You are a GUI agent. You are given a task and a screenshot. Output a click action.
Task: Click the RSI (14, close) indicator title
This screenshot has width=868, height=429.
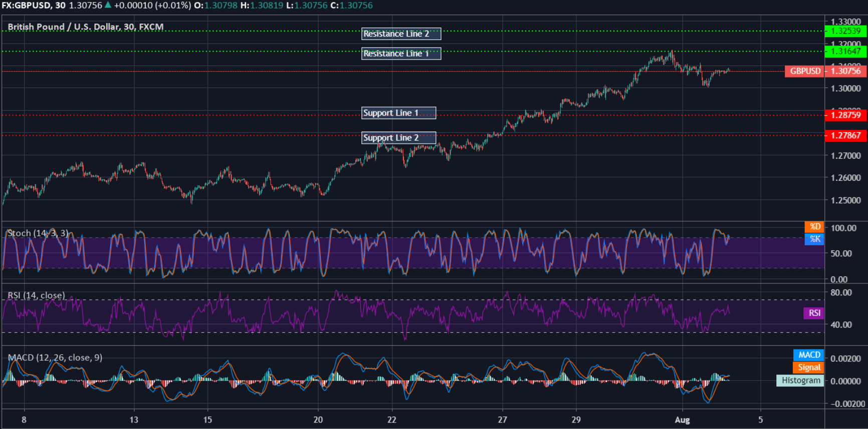pyautogui.click(x=36, y=295)
